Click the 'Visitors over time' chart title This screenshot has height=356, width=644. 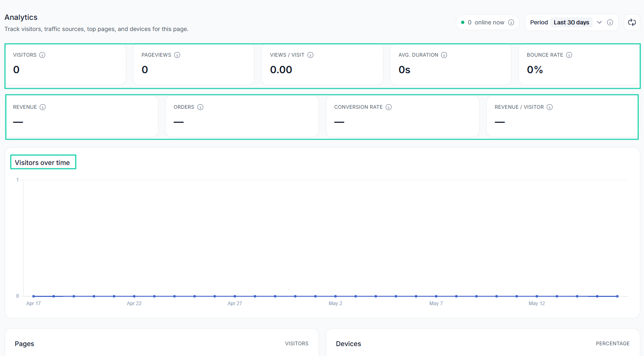point(42,162)
